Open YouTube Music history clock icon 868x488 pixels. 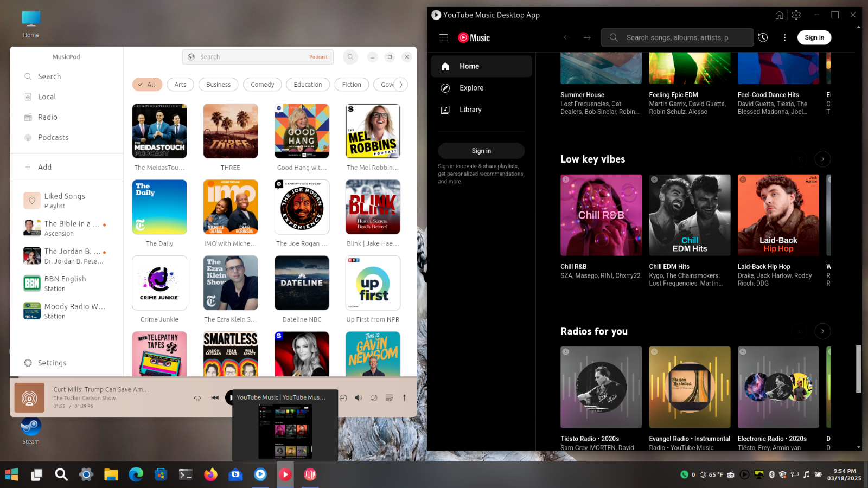tap(763, 37)
